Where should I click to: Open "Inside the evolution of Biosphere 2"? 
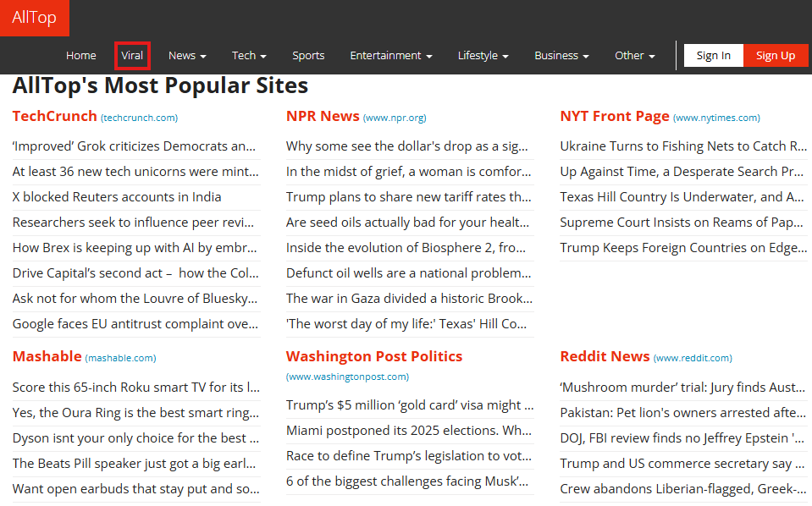click(406, 248)
